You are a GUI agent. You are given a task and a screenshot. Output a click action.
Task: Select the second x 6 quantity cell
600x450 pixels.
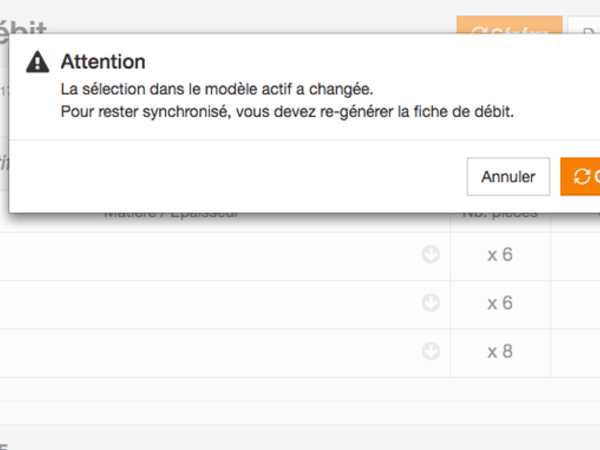(x=500, y=302)
